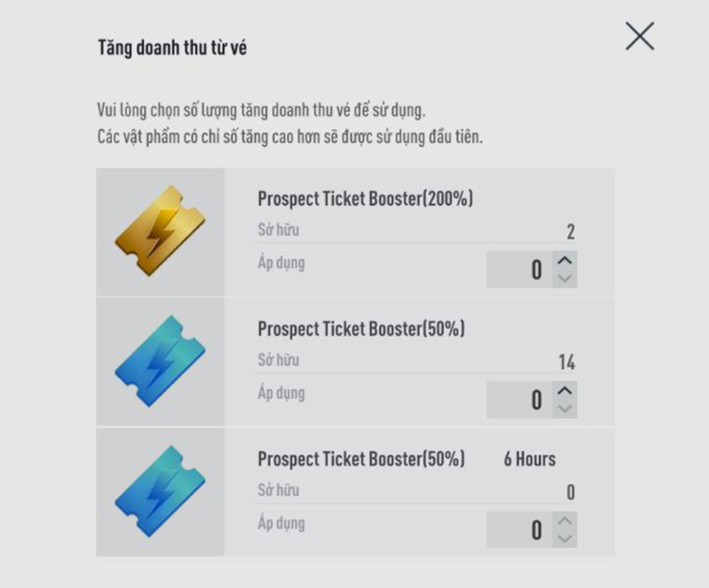709x588 pixels.
Task: Click the Tăng doanh thu từ vé heading
Action: pos(173,47)
